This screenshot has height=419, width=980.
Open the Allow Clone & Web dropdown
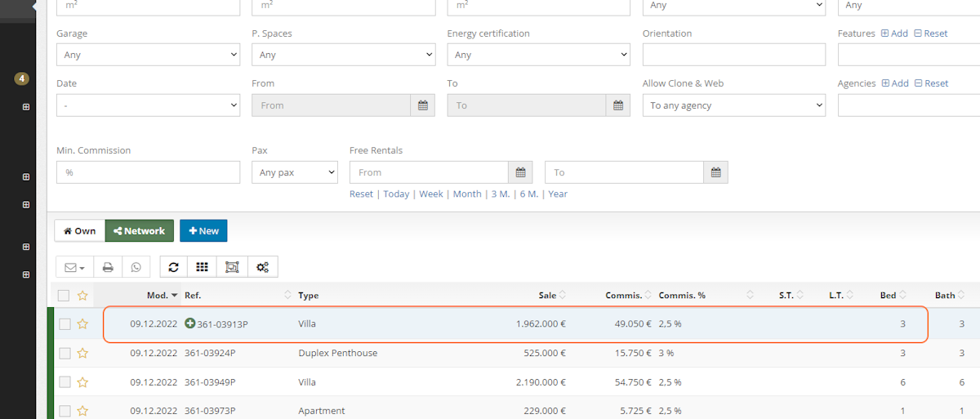pos(733,105)
